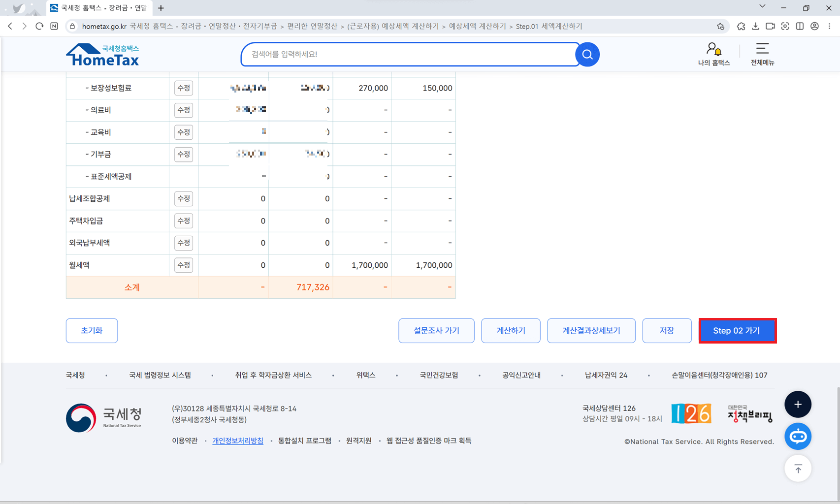Click the 계산하기 button
Image resolution: width=840 pixels, height=504 pixels.
[511, 331]
